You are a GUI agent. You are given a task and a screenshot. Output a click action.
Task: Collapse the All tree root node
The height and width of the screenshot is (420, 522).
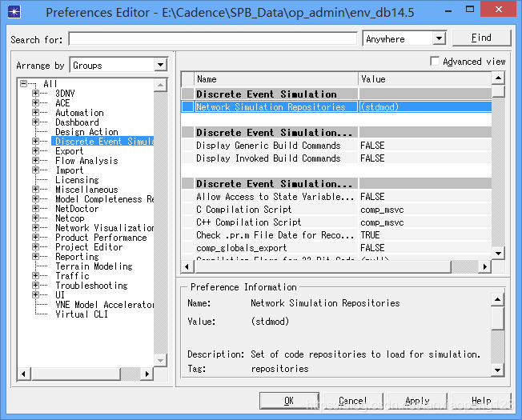click(24, 83)
